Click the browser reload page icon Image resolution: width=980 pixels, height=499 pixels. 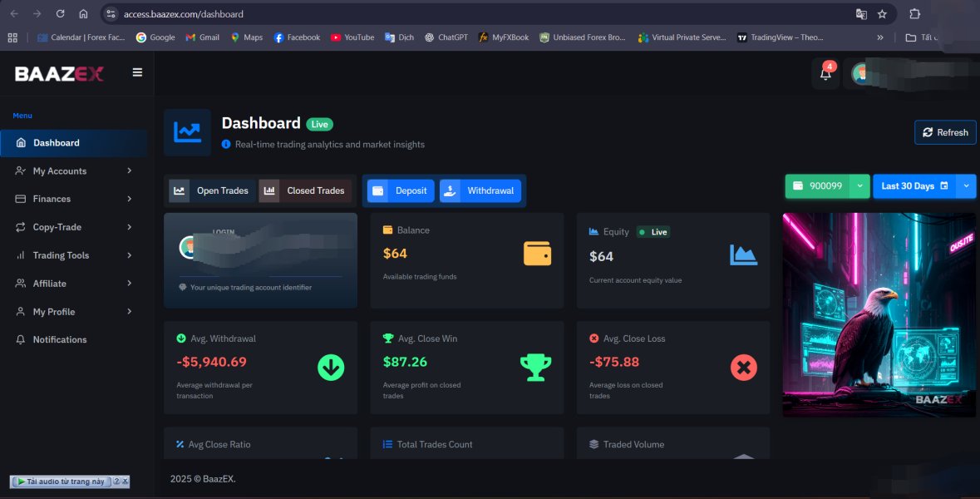[x=60, y=14]
